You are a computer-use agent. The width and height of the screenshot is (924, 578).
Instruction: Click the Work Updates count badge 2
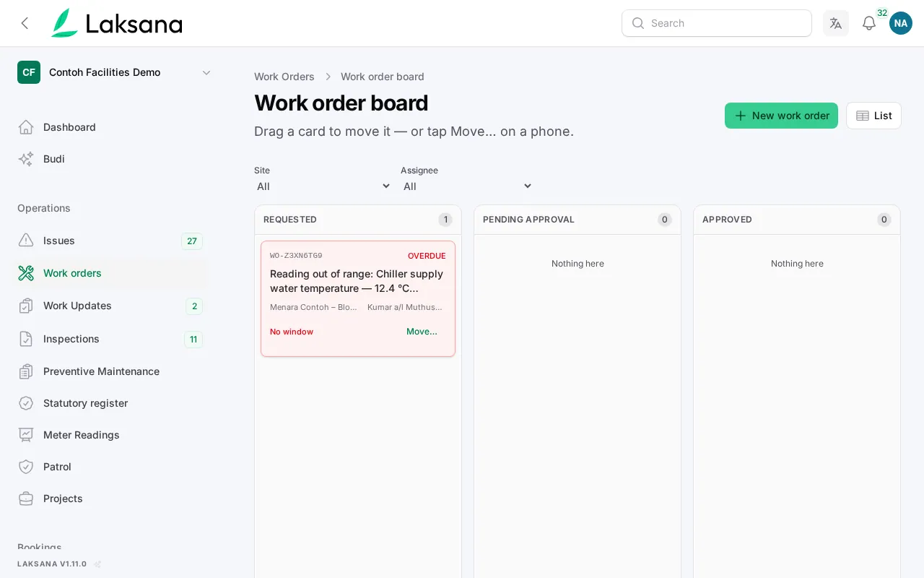tap(194, 306)
